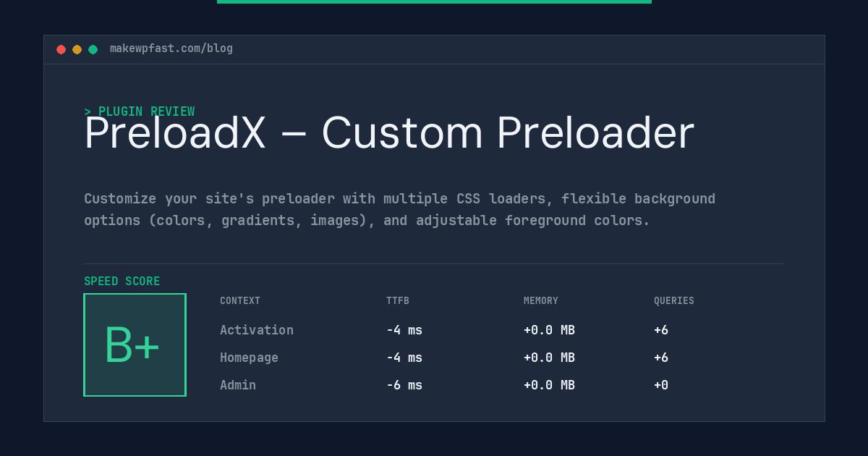Select the Admin row label
Screen dimensions: 868x456
tap(238, 385)
